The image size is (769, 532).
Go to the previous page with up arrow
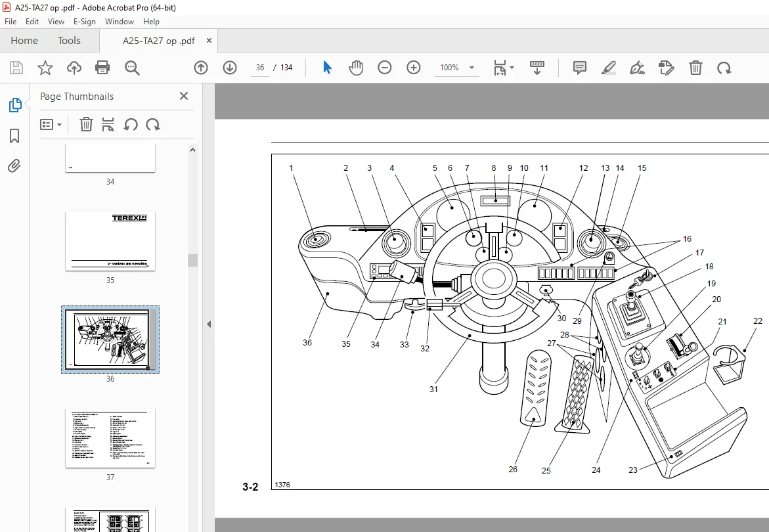(x=201, y=68)
